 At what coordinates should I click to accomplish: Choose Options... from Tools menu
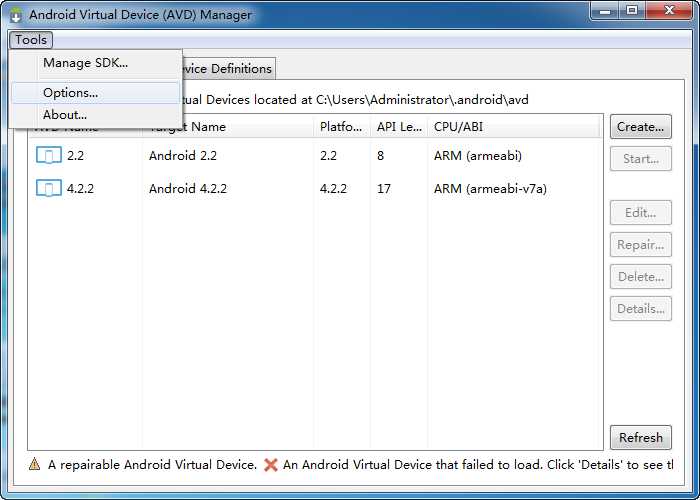[96, 93]
